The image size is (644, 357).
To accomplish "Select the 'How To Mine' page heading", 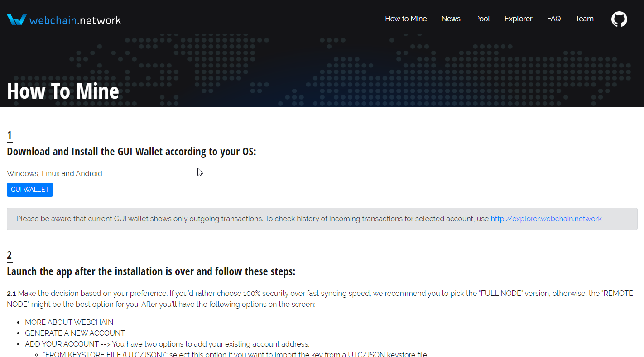I will click(x=63, y=91).
